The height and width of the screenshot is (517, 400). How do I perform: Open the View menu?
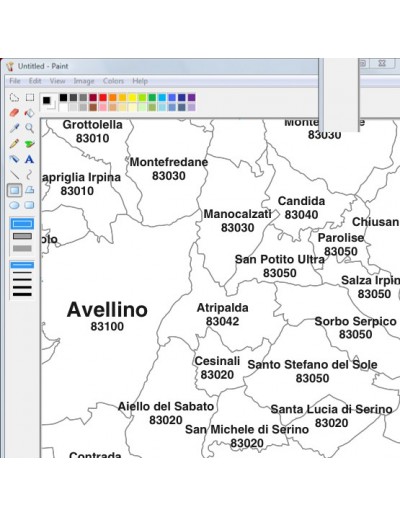(x=58, y=81)
